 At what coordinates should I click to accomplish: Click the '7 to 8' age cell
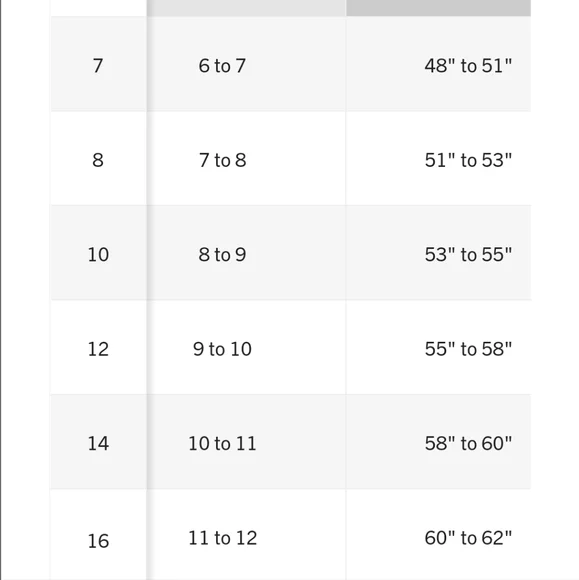pos(222,160)
